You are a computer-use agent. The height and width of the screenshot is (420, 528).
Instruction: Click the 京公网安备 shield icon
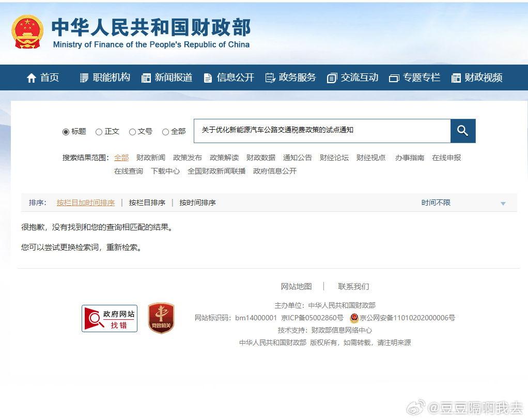[x=354, y=318]
